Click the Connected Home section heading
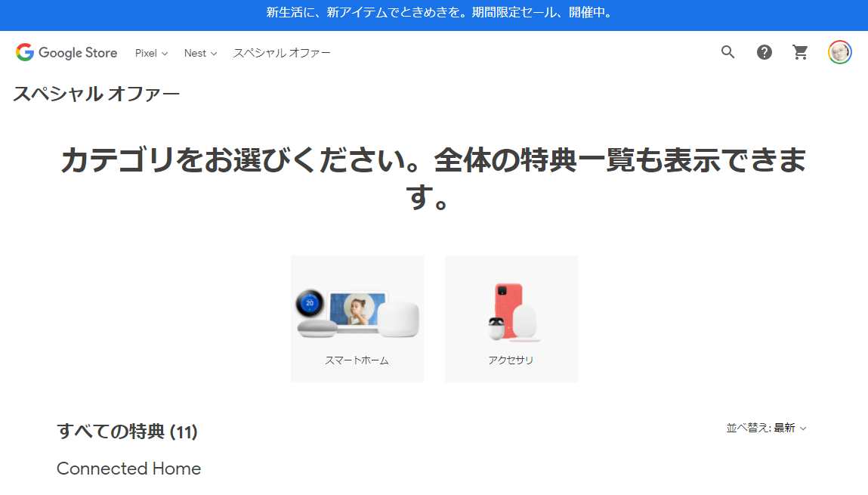Viewport: 868px width, 495px height. 128,469
